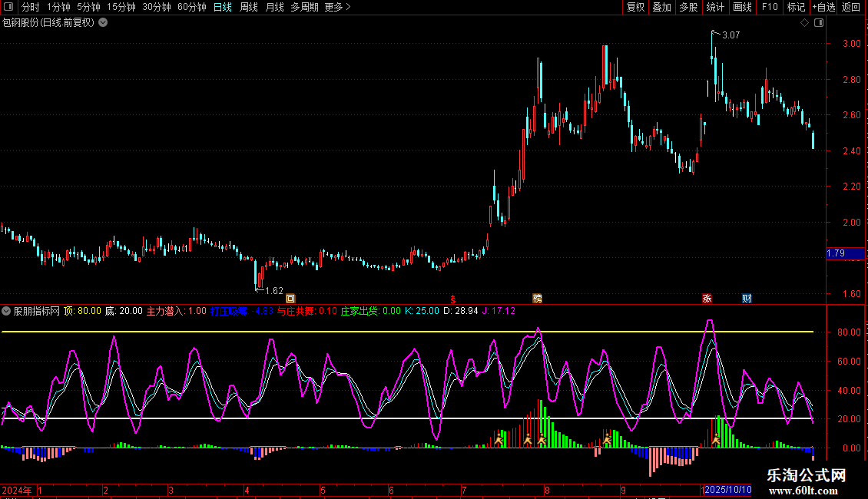Click the J: 17.12 value

499,311
